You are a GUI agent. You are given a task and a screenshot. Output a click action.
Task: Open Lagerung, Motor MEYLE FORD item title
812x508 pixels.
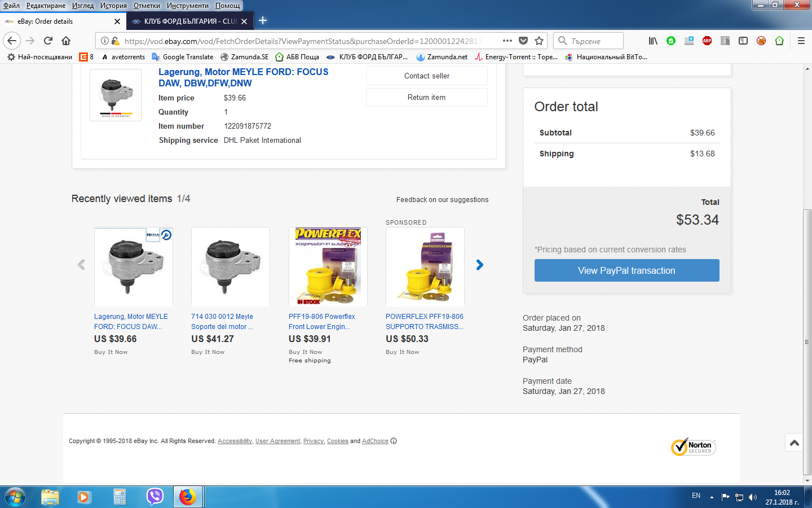[243, 77]
